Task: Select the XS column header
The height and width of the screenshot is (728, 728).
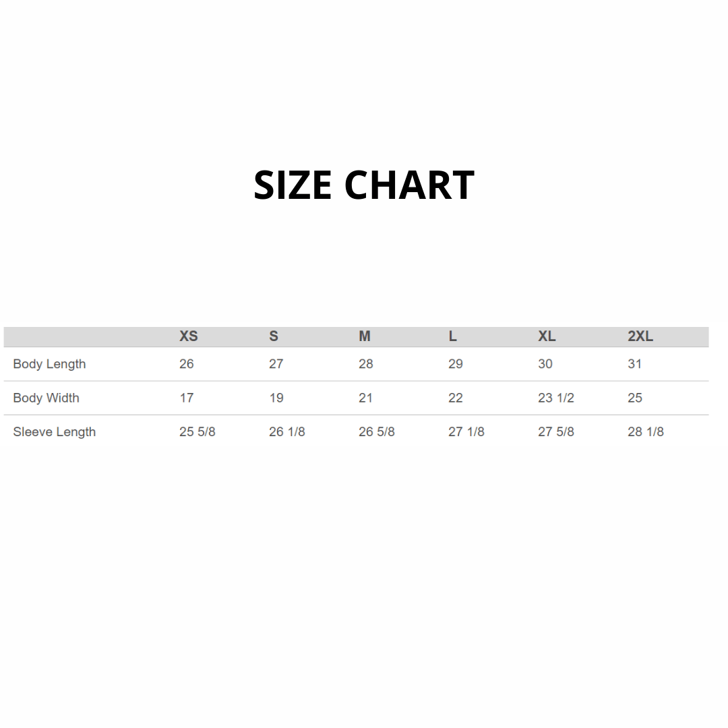Action: (189, 336)
